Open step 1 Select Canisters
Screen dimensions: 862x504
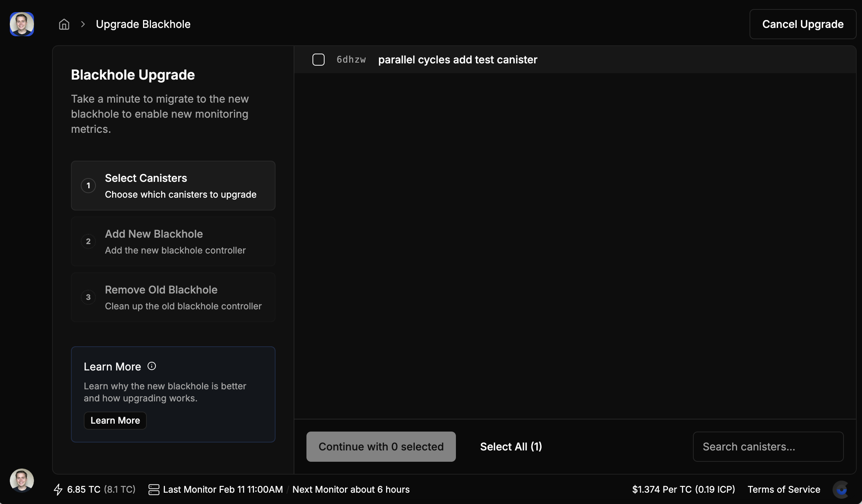pyautogui.click(x=173, y=186)
